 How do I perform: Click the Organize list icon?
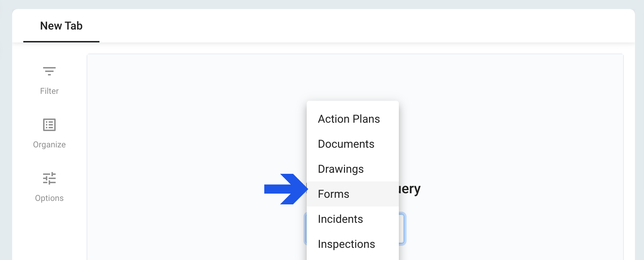49,125
